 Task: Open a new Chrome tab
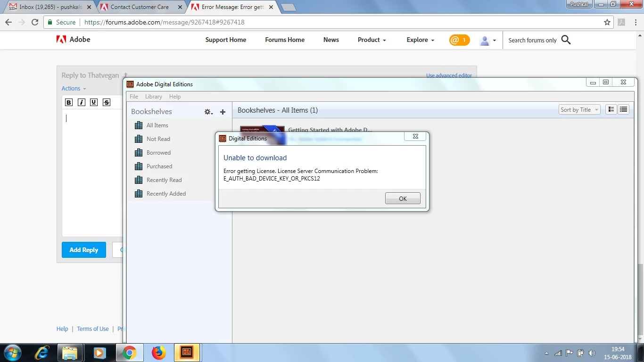tap(288, 7)
